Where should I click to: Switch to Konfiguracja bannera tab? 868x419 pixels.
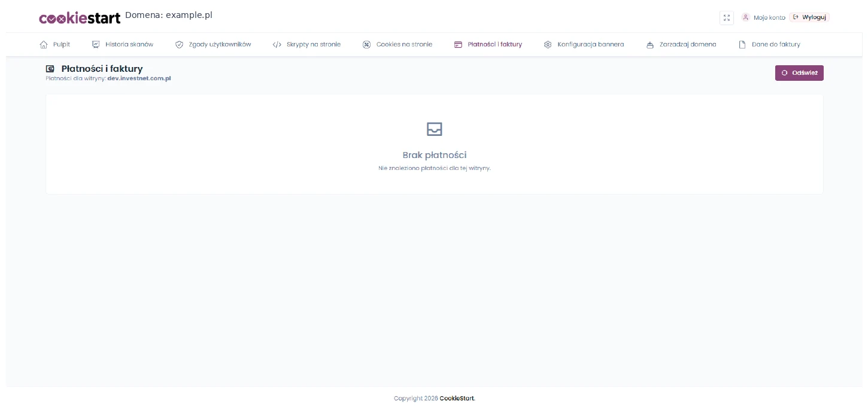(x=584, y=44)
